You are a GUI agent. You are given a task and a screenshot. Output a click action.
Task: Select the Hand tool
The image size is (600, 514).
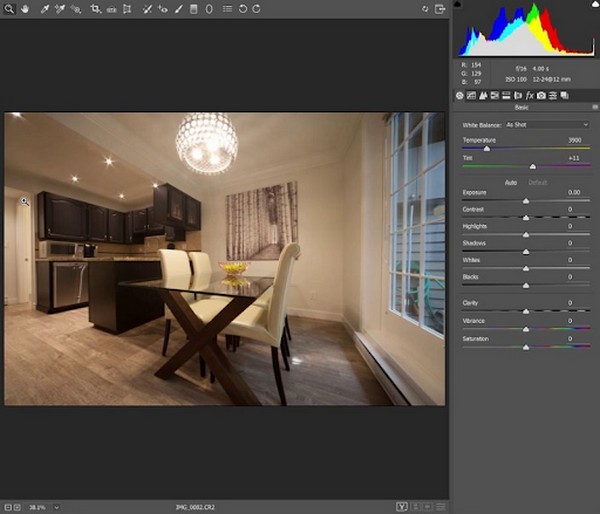click(24, 8)
